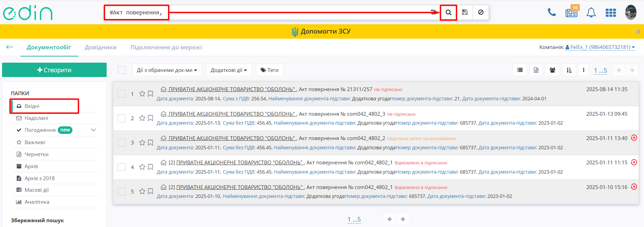
Task: Check the box for document row 4
Action: [x=121, y=167]
